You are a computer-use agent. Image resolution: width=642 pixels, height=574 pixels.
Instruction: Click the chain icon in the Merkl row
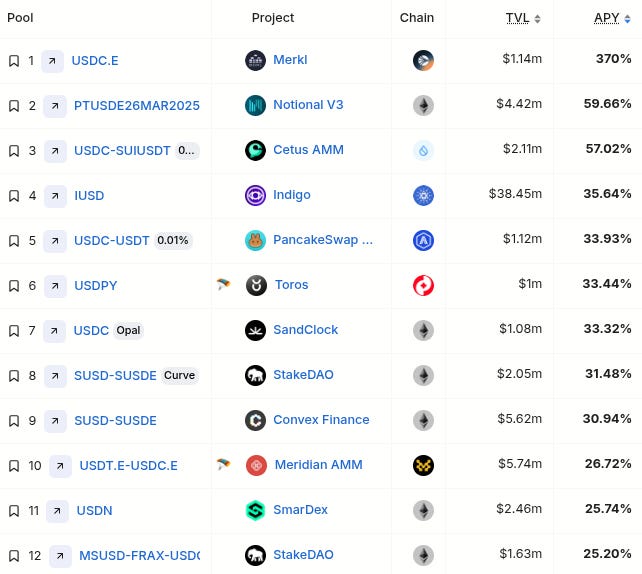pos(423,61)
